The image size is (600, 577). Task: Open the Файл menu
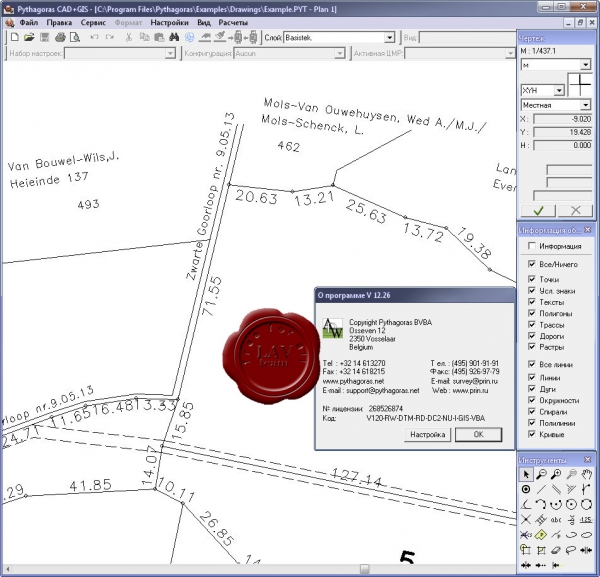point(29,23)
